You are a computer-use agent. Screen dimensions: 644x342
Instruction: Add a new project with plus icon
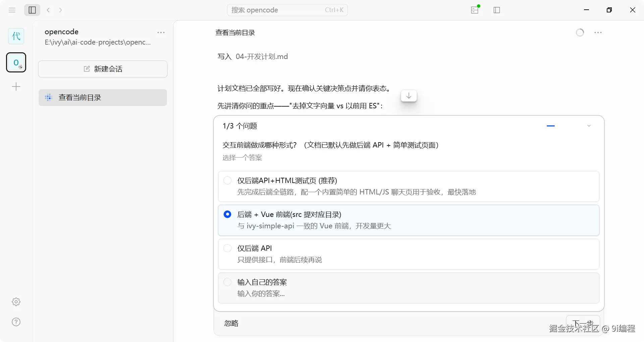[16, 87]
